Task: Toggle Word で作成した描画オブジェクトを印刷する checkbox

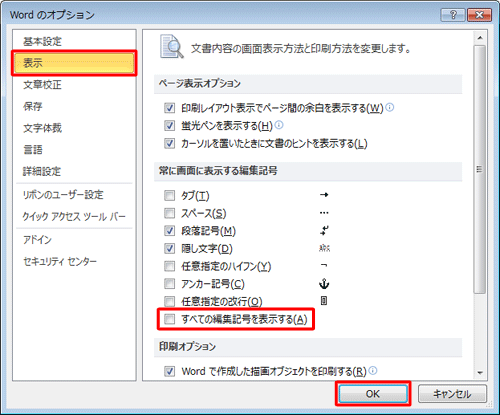Action: tap(169, 371)
